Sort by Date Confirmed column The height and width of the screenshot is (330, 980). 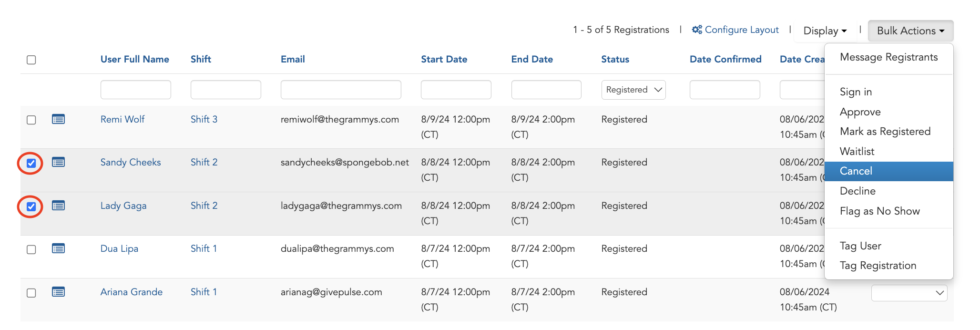(725, 59)
